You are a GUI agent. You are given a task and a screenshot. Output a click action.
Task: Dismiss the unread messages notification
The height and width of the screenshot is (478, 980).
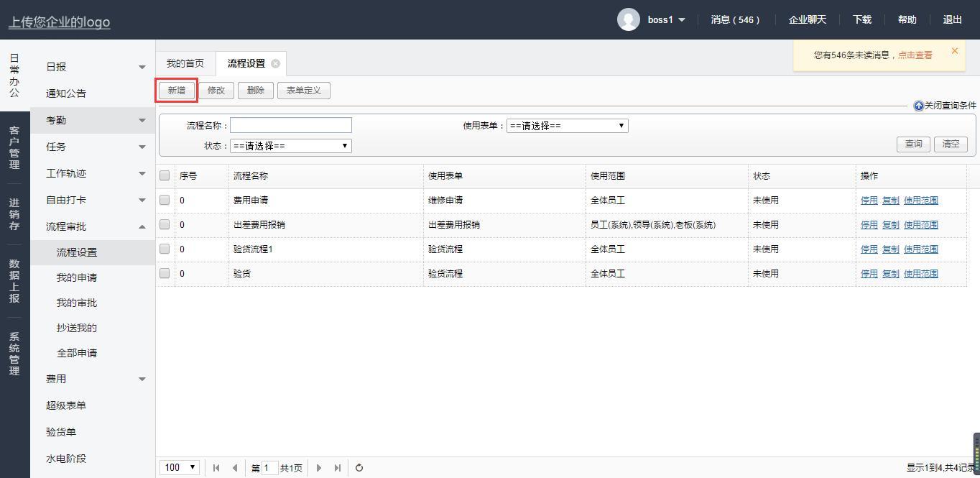(954, 51)
